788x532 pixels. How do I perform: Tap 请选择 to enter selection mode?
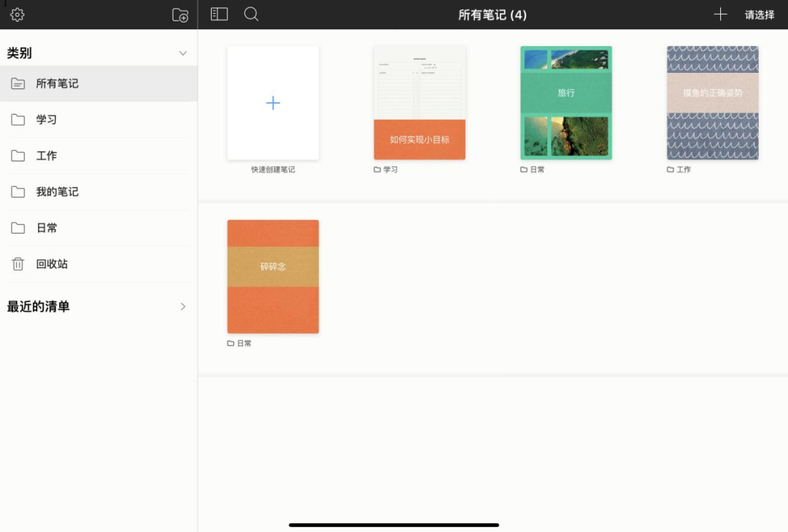coord(759,14)
